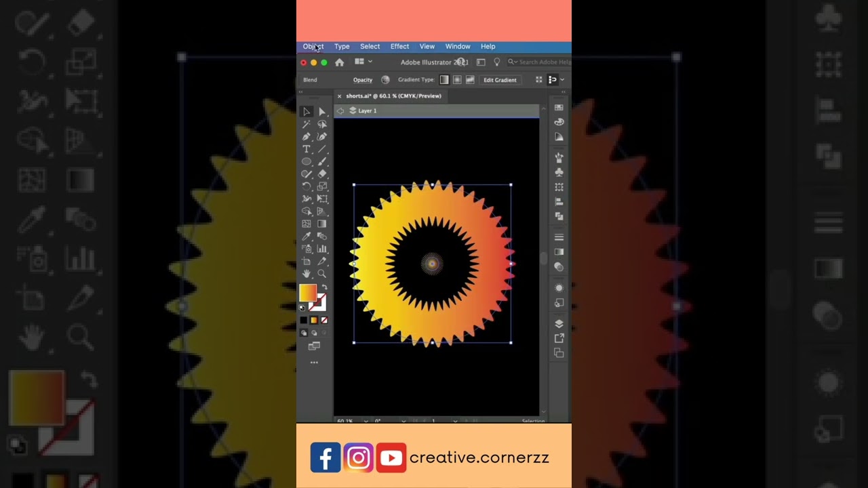Activate the Rotate tool
Viewport: 868px width, 488px height.
[x=307, y=186]
